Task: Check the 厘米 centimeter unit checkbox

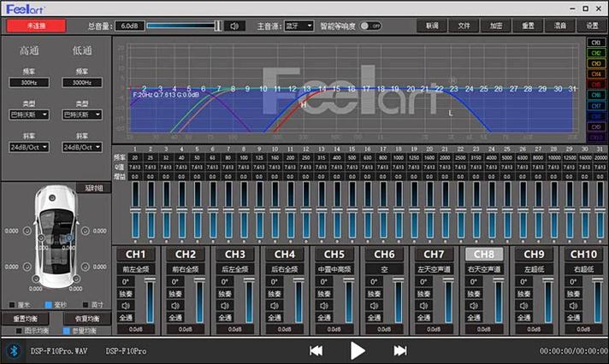Action: [x=12, y=305]
